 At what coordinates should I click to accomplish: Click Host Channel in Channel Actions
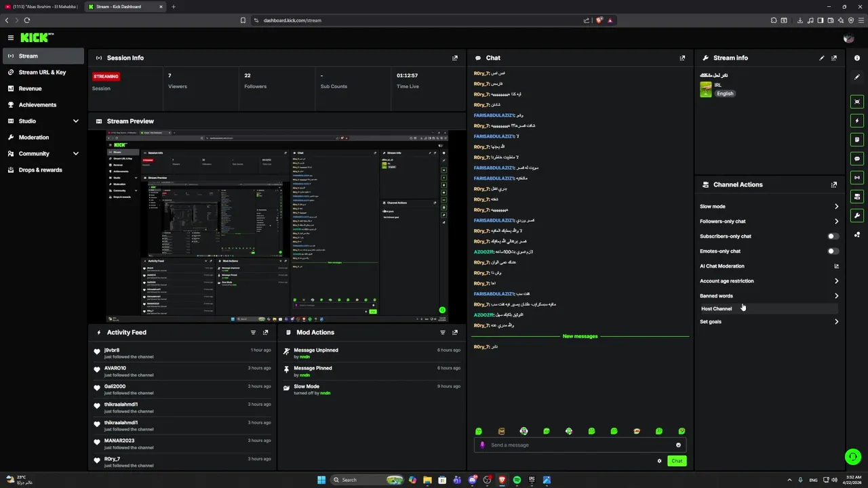click(769, 309)
